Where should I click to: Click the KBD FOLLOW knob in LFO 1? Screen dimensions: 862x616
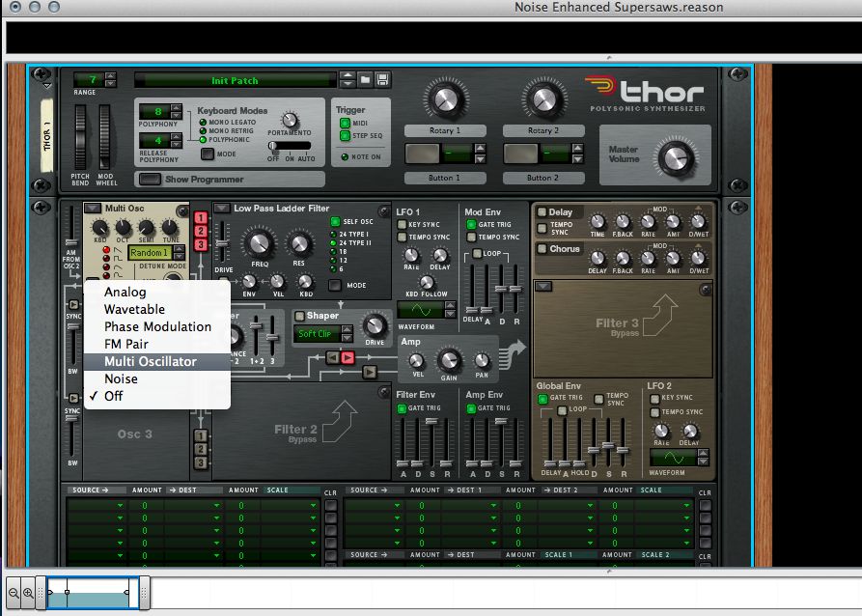[426, 282]
